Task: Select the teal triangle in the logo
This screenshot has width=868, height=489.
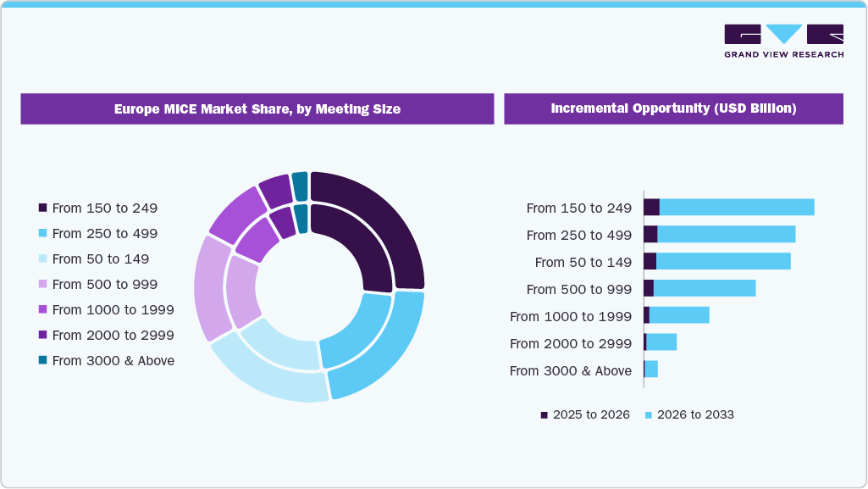Action: pyautogui.click(x=783, y=34)
